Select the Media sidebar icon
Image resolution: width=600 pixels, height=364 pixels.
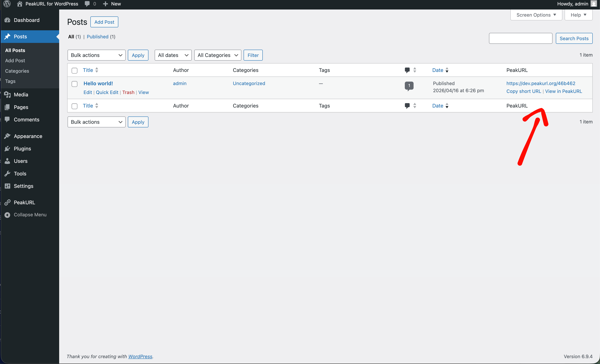(7, 95)
